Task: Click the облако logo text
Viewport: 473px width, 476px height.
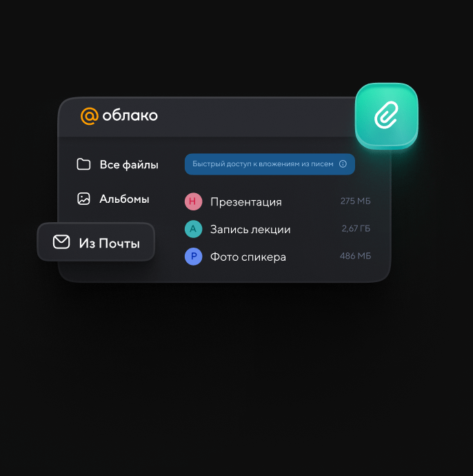Action: [130, 116]
